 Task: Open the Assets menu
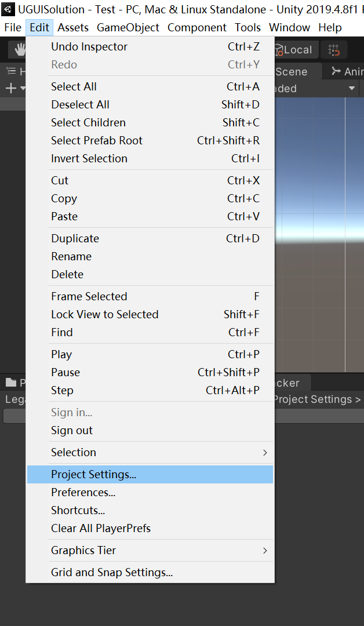pos(73,28)
